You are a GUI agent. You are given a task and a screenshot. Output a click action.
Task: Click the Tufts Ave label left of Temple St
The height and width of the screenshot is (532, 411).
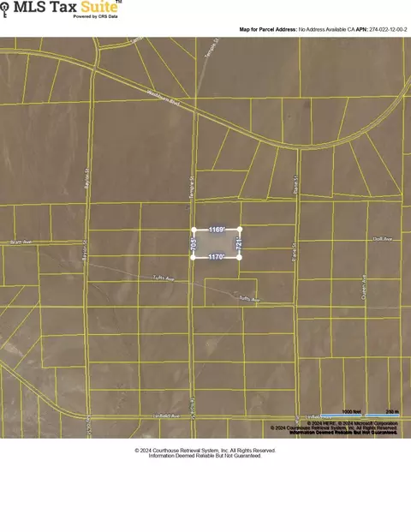pos(164,278)
